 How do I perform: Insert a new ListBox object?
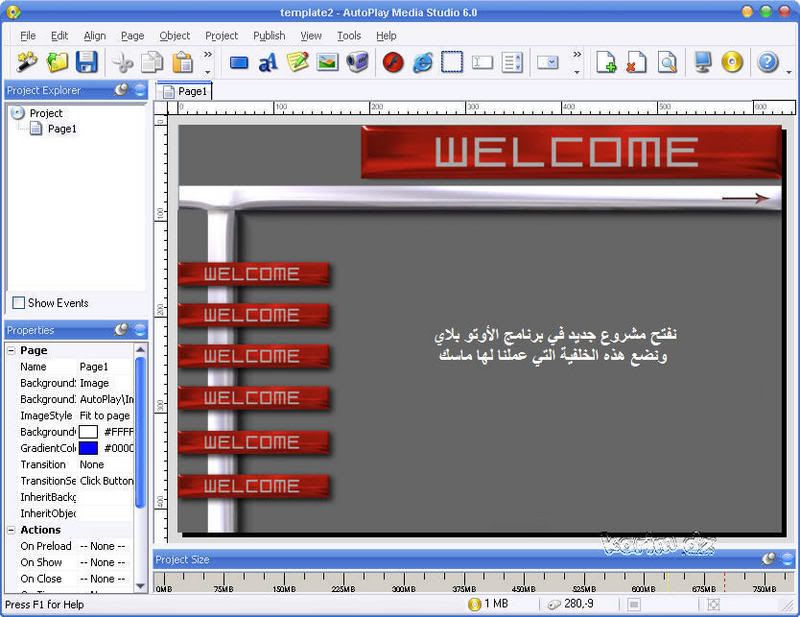pos(512,63)
